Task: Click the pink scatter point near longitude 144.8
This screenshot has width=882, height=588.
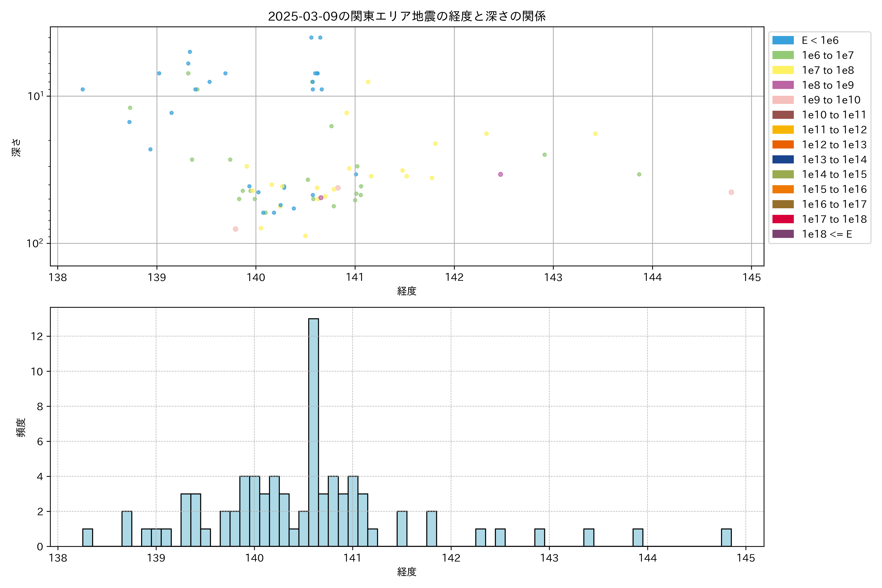Action: (x=731, y=192)
